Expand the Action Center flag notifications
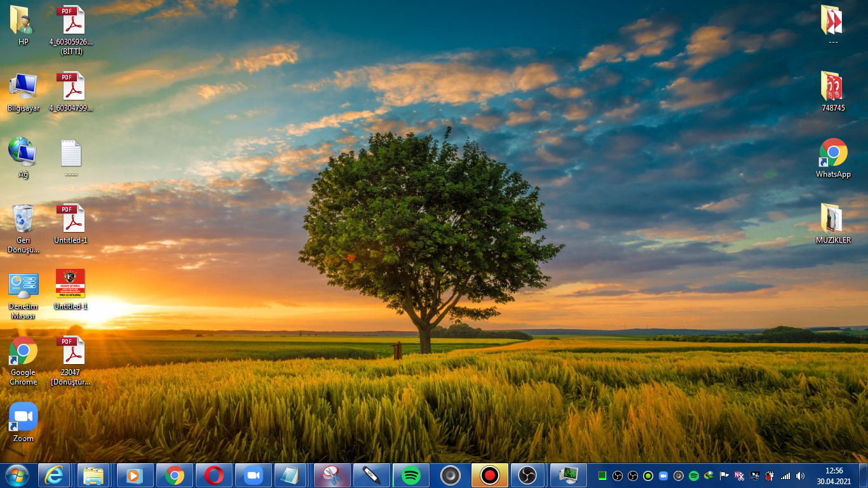The image size is (868, 488). (x=724, y=475)
